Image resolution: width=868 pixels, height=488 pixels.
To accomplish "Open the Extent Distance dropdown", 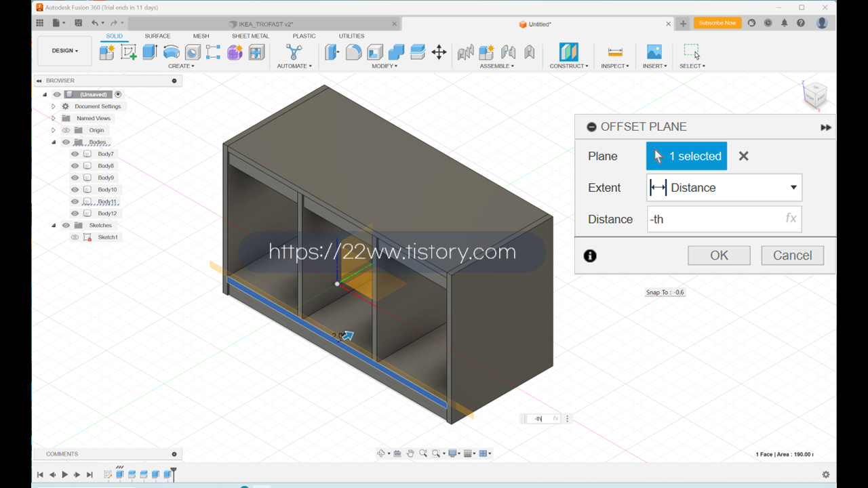I will pyautogui.click(x=724, y=188).
